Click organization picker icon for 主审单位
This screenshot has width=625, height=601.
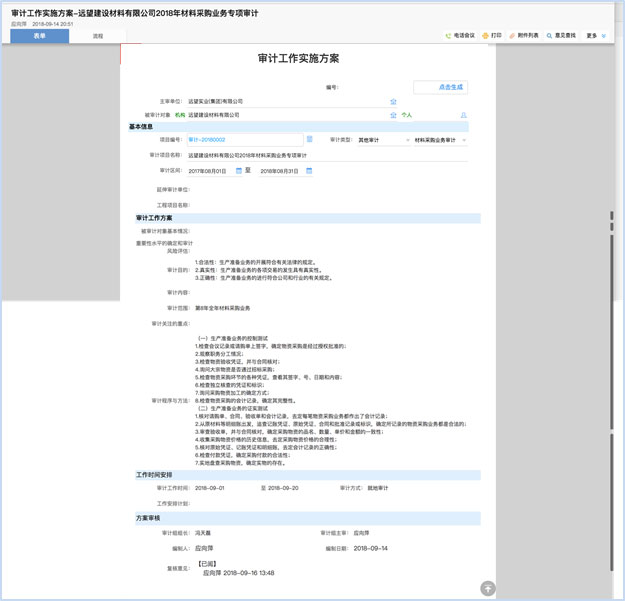tap(393, 101)
